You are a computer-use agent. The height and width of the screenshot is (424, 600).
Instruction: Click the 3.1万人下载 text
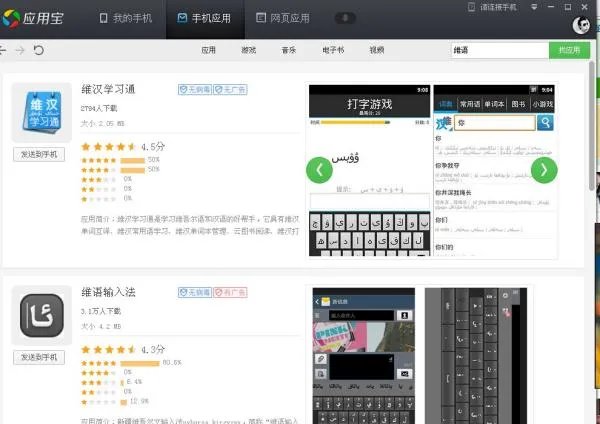101,311
